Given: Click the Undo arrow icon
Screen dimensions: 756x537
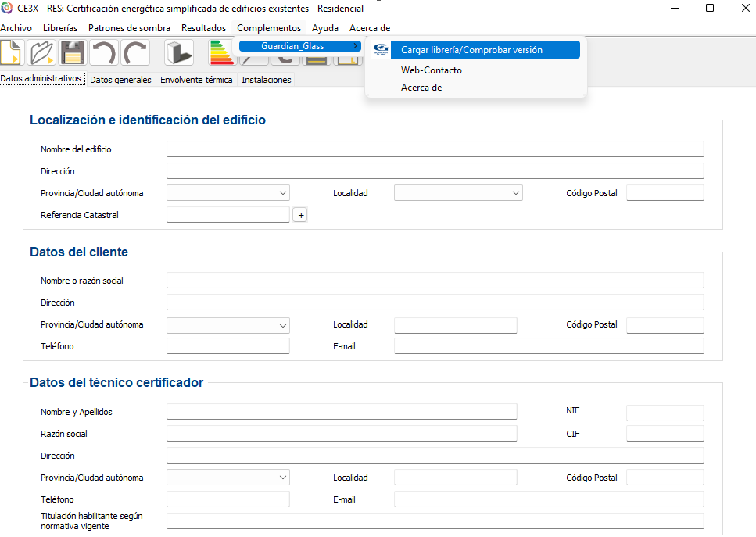Looking at the screenshot, I should pyautogui.click(x=103, y=52).
